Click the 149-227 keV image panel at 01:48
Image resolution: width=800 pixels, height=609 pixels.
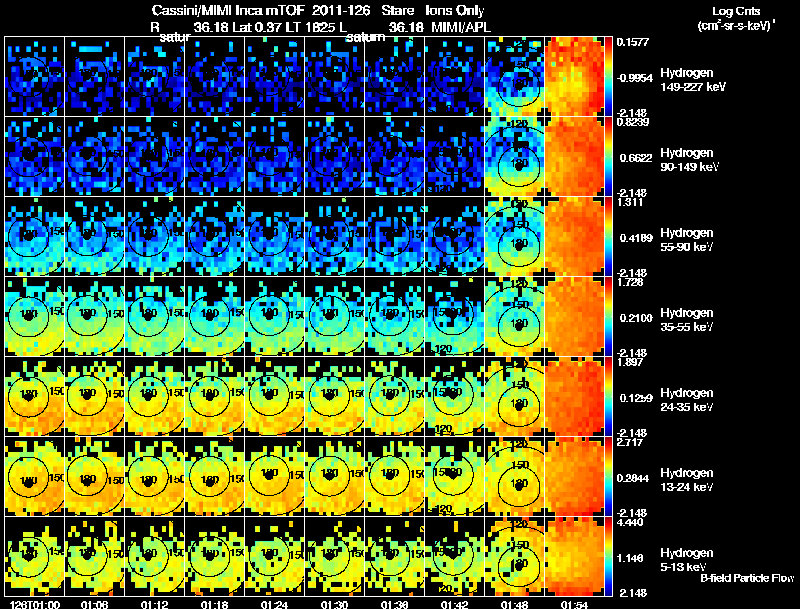pos(514,77)
